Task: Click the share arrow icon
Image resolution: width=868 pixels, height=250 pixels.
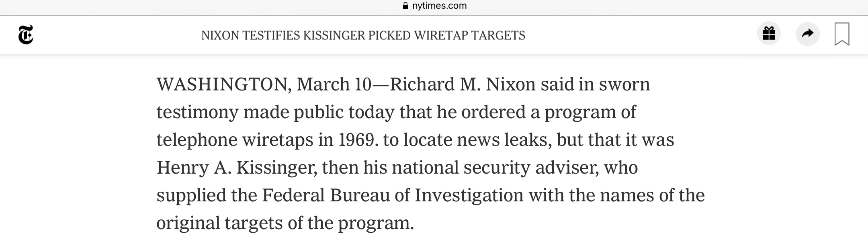Action: pos(807,34)
